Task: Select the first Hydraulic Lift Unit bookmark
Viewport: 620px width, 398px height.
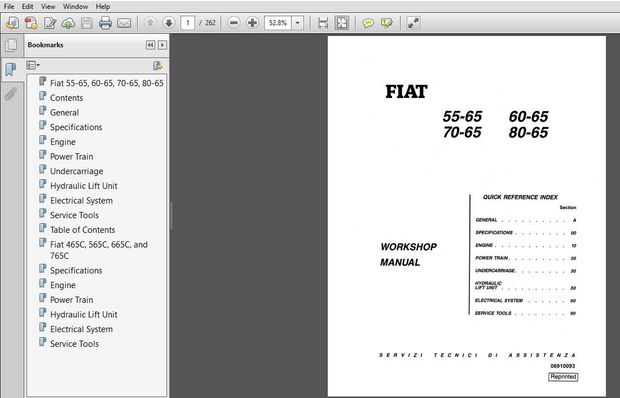Action: coord(83,186)
